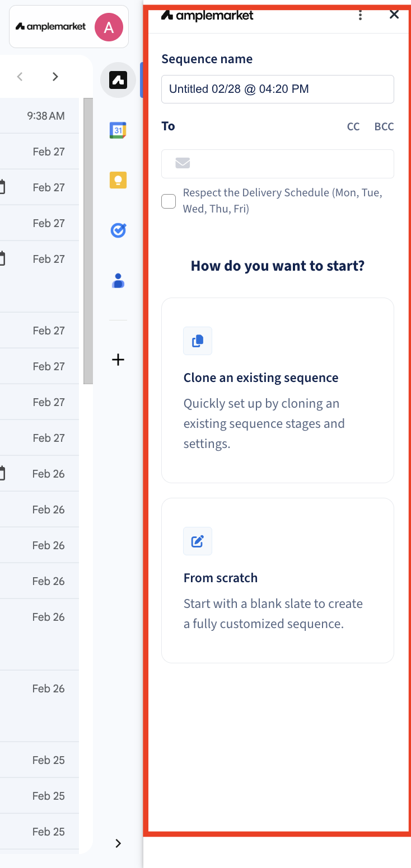Screen dimensions: 411x868
Task: Click the To recipient email field
Action: (278, 164)
